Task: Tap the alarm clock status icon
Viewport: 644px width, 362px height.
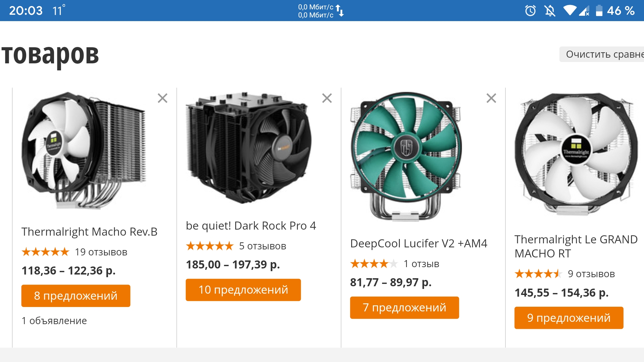Action: 530,11
